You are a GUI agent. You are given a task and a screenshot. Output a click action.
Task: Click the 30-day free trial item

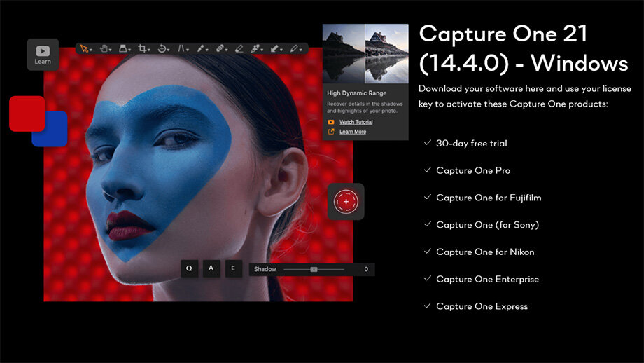point(472,144)
